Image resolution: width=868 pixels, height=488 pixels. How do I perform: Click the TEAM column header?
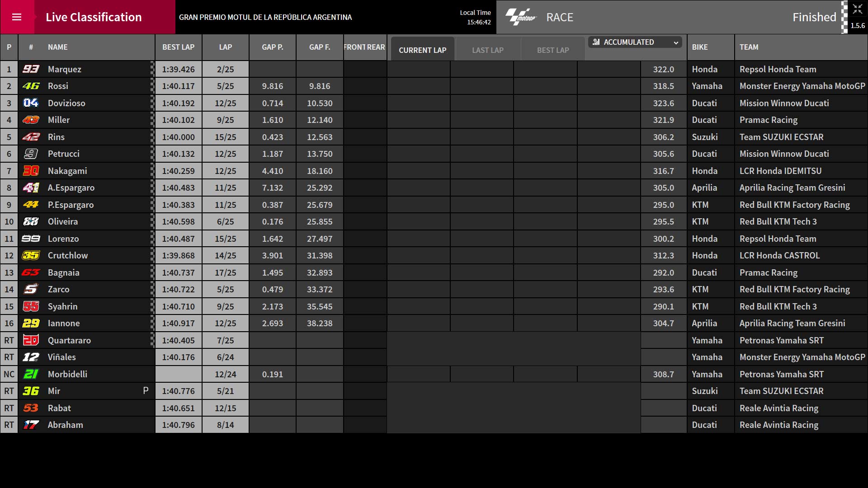click(749, 47)
